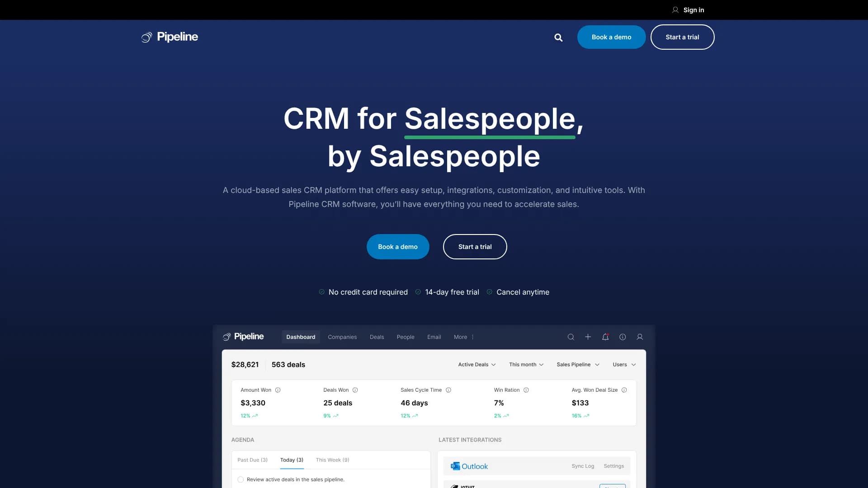Click the blue Book a demo button
Viewport: 868px width, 488px height.
397,247
